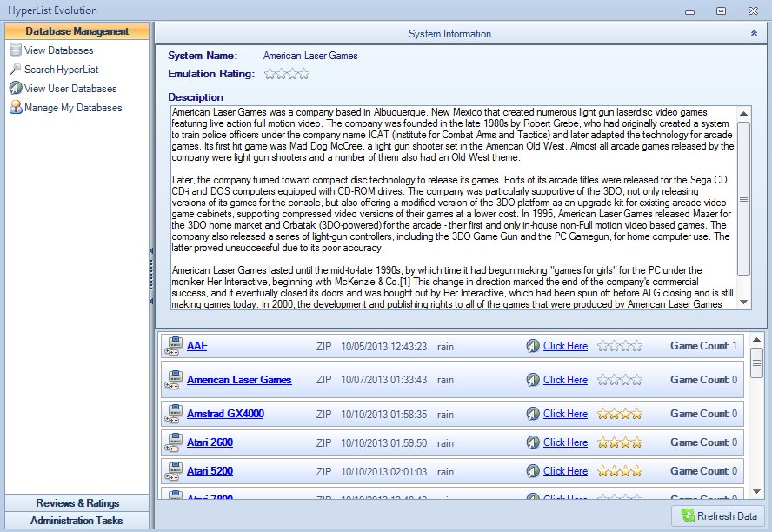
Task: Click the 'Click Here' link for AAE
Action: click(565, 346)
